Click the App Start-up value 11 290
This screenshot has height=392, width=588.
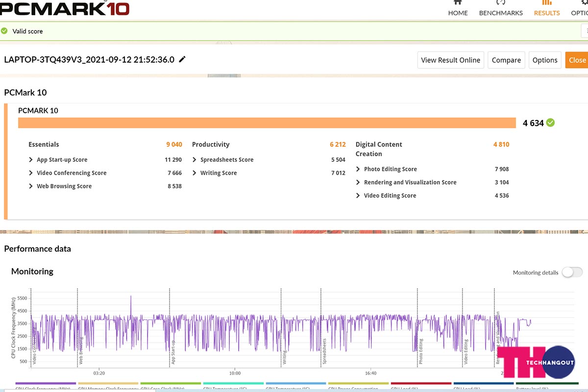coord(173,160)
